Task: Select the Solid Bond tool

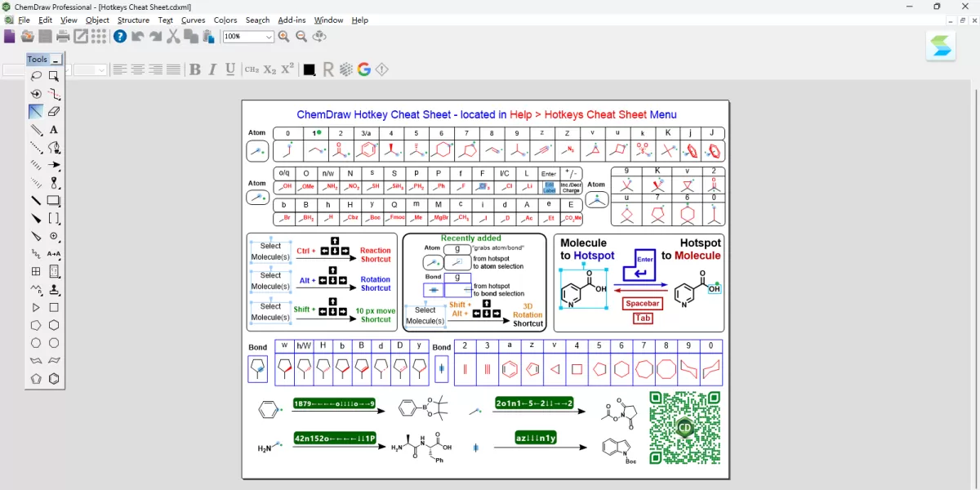Action: [36, 112]
